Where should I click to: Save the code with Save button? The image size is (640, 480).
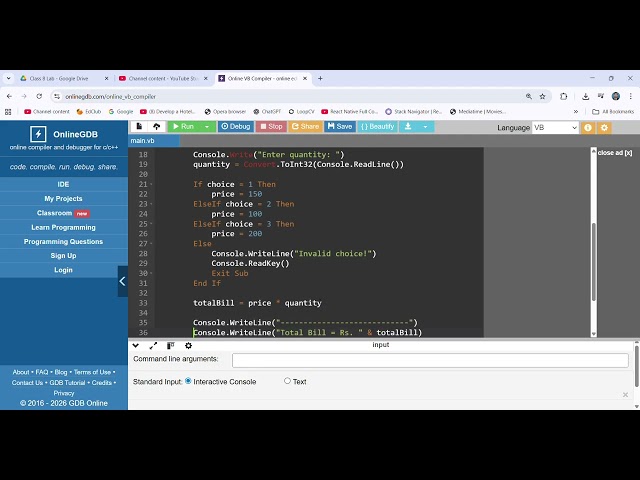pyautogui.click(x=340, y=127)
